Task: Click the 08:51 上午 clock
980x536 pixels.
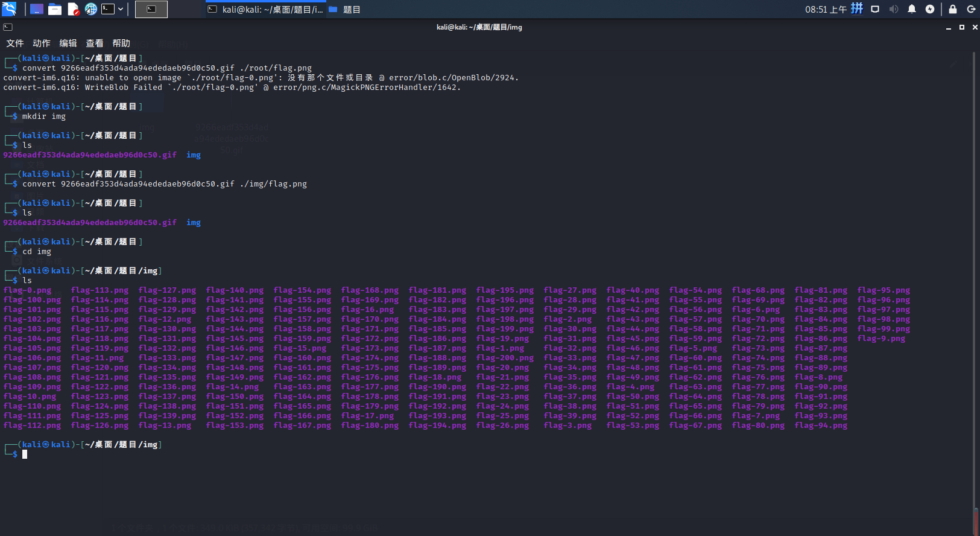Action: pos(826,9)
